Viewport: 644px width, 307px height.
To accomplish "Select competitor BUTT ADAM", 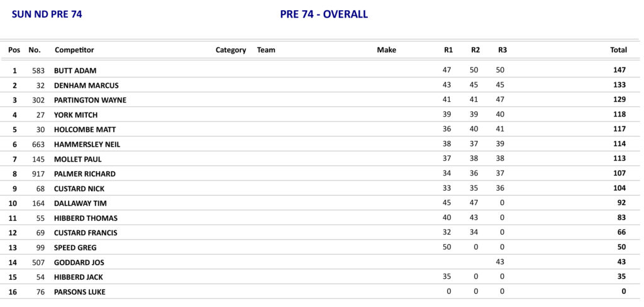I will click(75, 71).
